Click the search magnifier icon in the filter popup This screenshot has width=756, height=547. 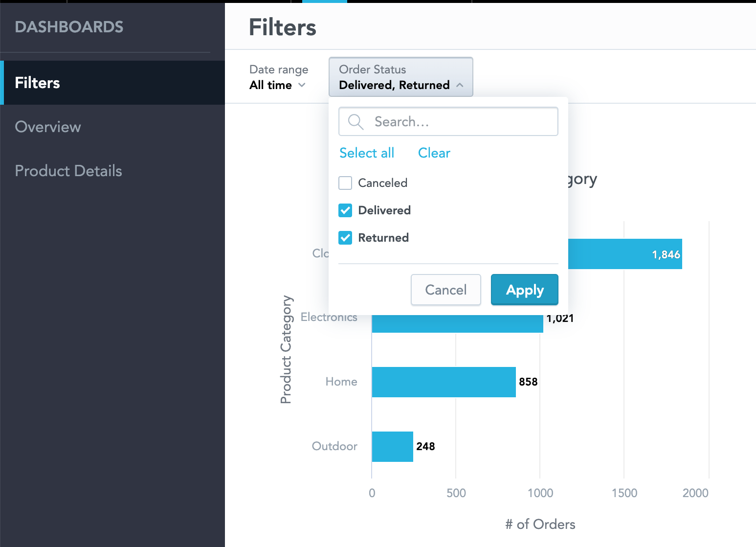355,121
